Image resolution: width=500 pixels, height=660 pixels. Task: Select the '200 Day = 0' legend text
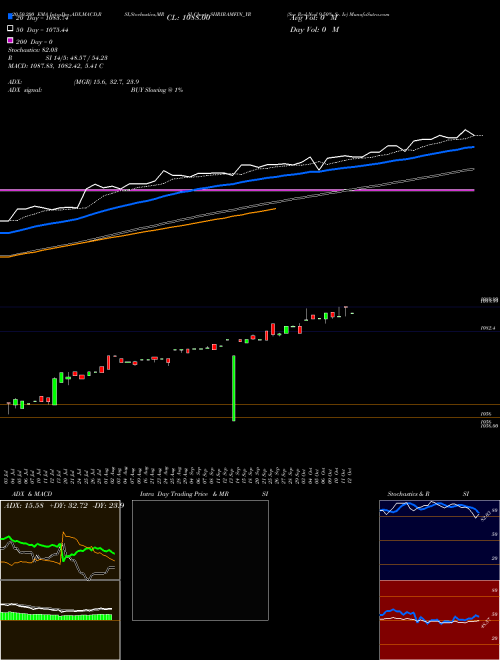point(34,42)
